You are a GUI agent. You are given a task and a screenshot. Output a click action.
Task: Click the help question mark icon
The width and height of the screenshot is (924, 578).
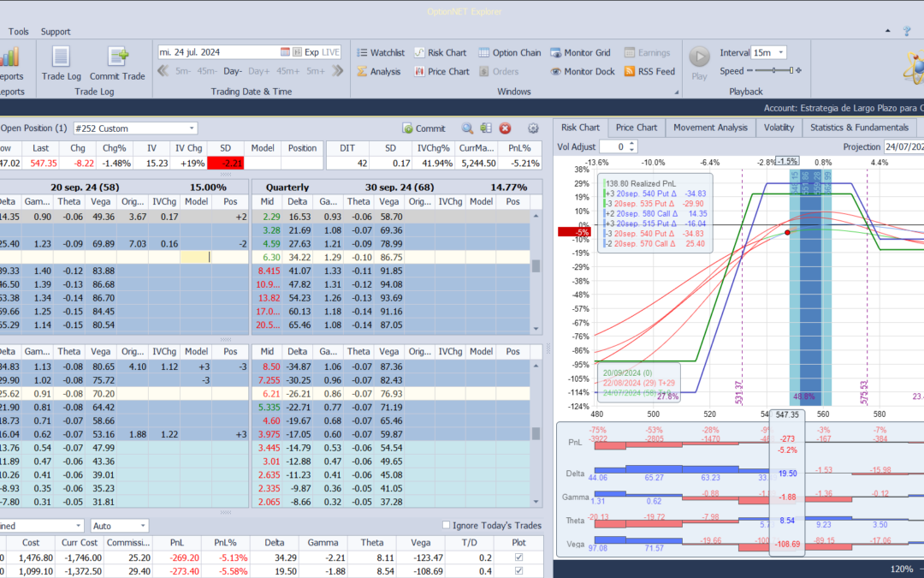(907, 32)
